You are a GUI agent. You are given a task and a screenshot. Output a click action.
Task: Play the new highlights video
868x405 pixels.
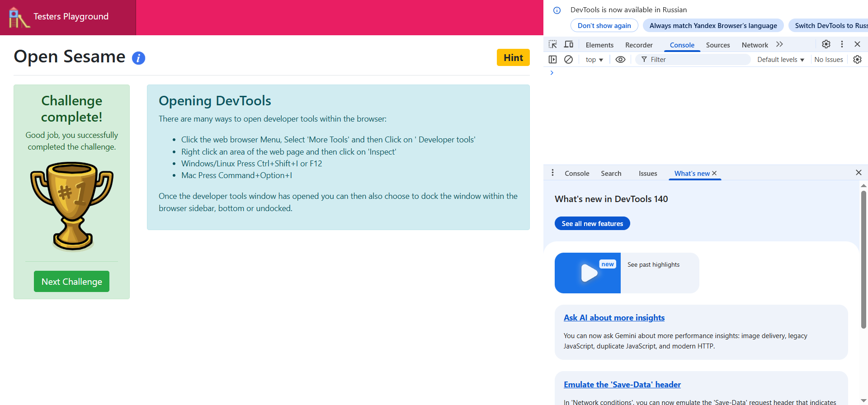(x=588, y=273)
